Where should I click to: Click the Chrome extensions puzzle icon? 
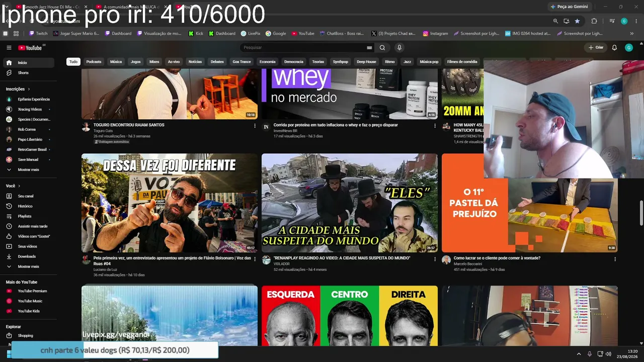click(594, 21)
